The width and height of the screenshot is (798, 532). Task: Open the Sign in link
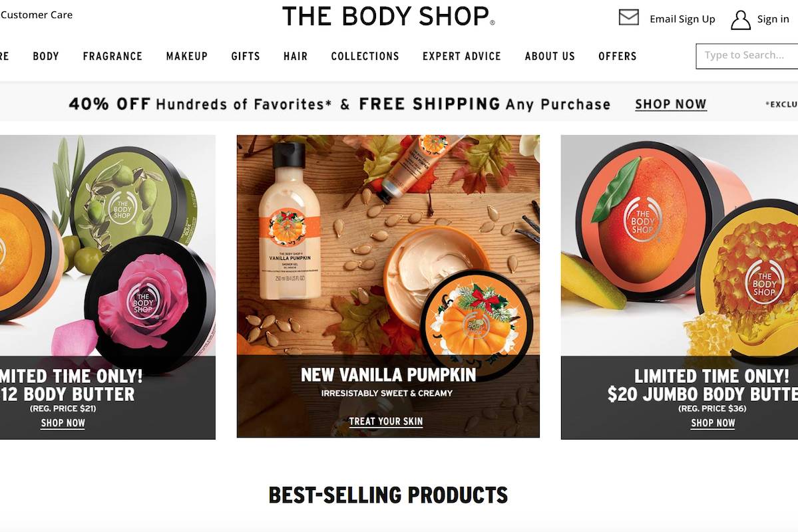pos(773,19)
